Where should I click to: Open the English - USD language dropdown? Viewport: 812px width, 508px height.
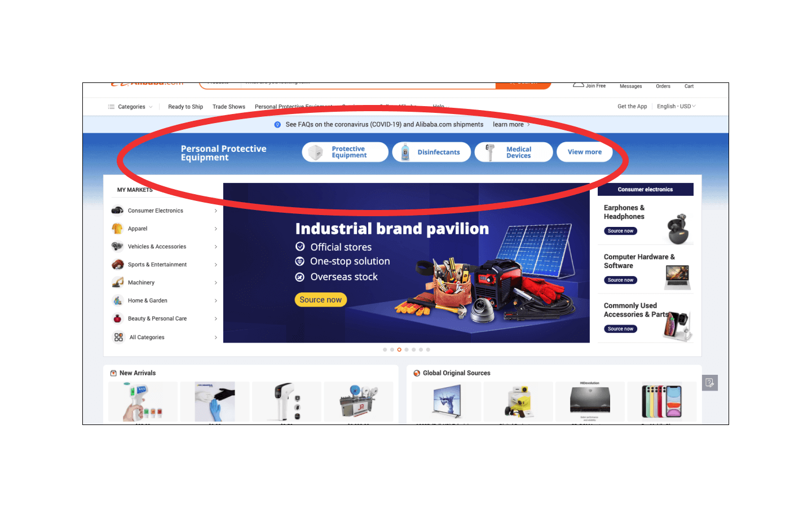[x=676, y=106]
